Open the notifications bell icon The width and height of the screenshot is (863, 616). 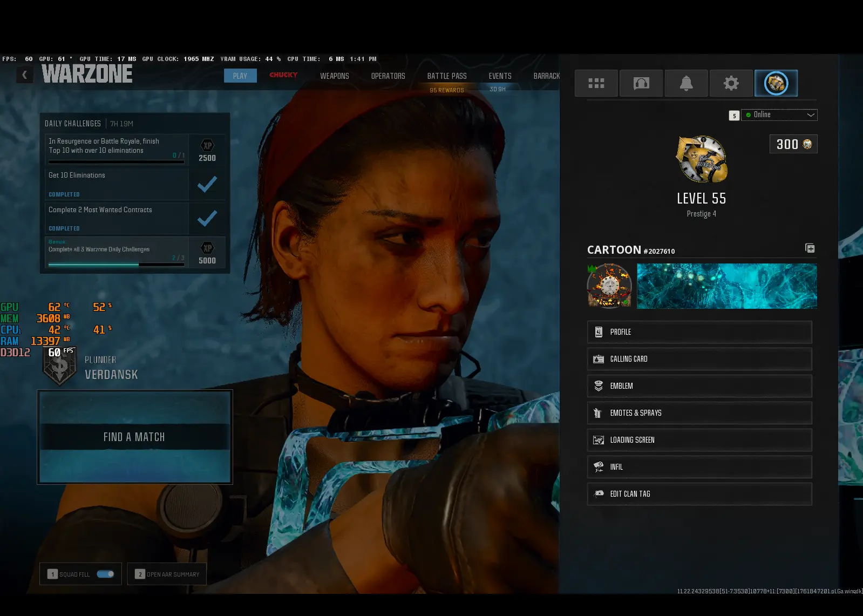point(686,83)
